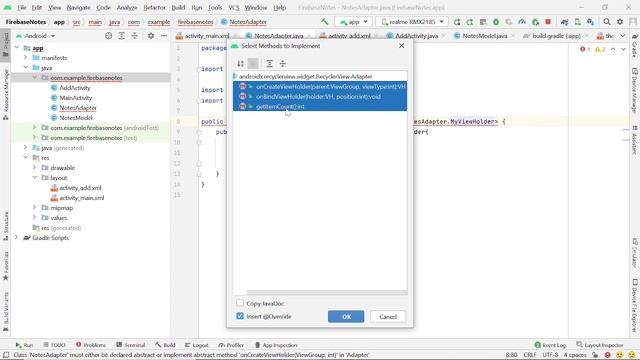
Task: Select onBindViewHolder method in list
Action: pyautogui.click(x=320, y=97)
